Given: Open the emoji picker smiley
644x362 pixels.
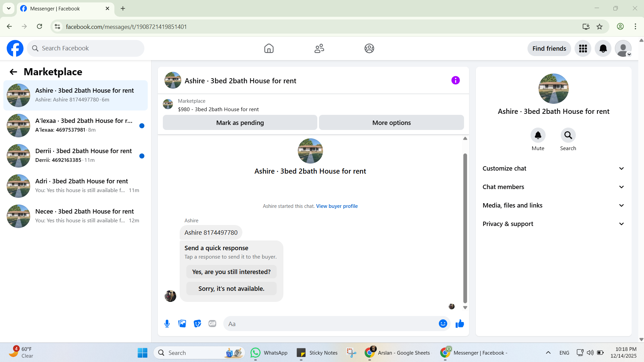Looking at the screenshot, I should [443, 324].
